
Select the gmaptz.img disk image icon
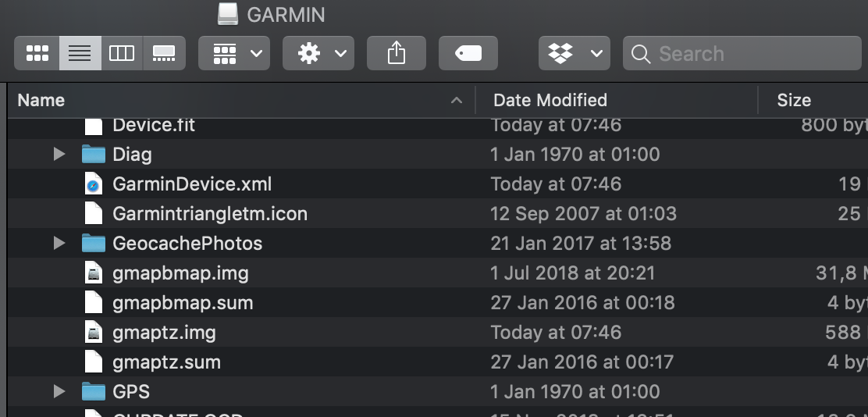point(94,332)
